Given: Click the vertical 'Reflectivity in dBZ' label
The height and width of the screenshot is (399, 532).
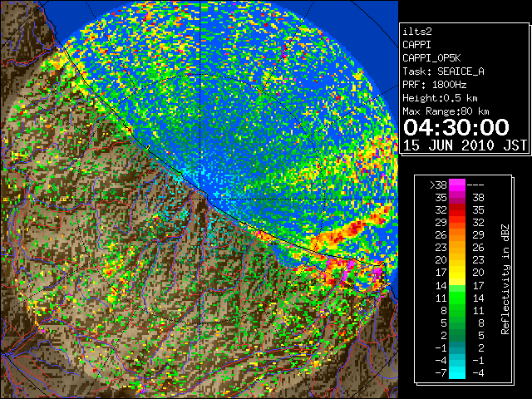Looking at the screenshot, I should tap(505, 279).
